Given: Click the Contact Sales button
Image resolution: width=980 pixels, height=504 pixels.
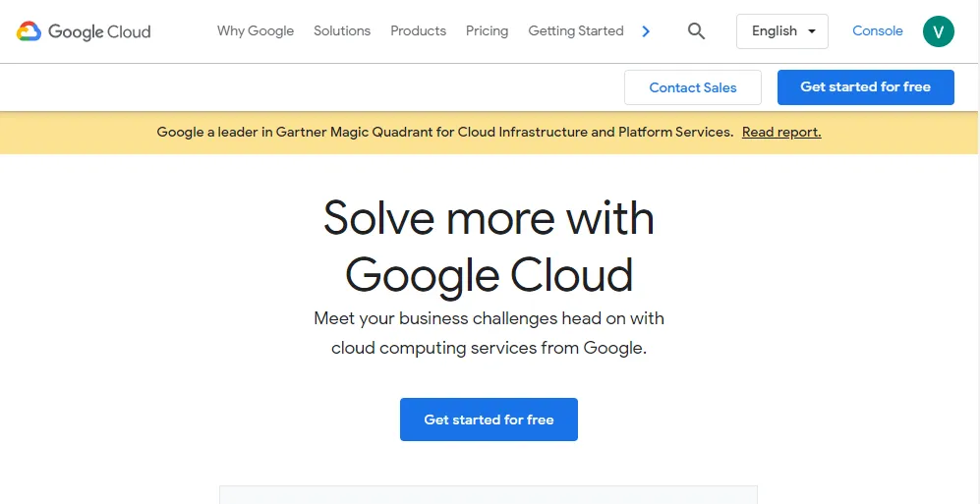Looking at the screenshot, I should (x=693, y=87).
